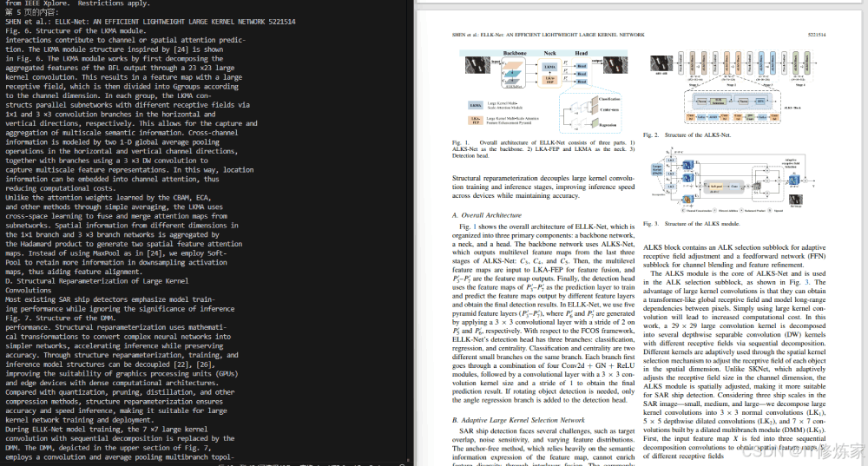Viewport: 868px width, 466px height.
Task: Click the PDF page header 'SHEN et al.: ELLK-Net'
Action: pyautogui.click(x=548, y=35)
